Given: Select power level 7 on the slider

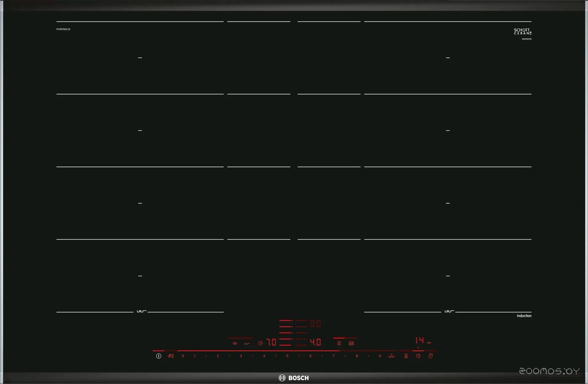Looking at the screenshot, I should [333, 356].
